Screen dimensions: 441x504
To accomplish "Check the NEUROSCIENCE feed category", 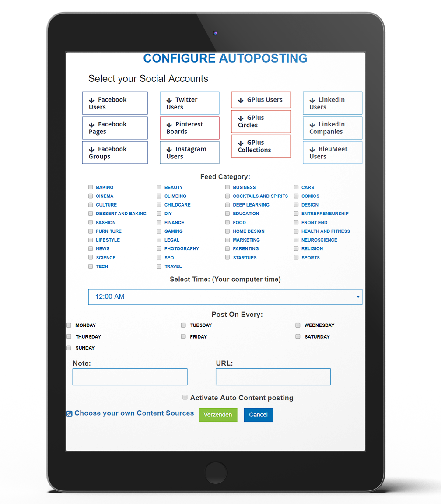I will [296, 240].
